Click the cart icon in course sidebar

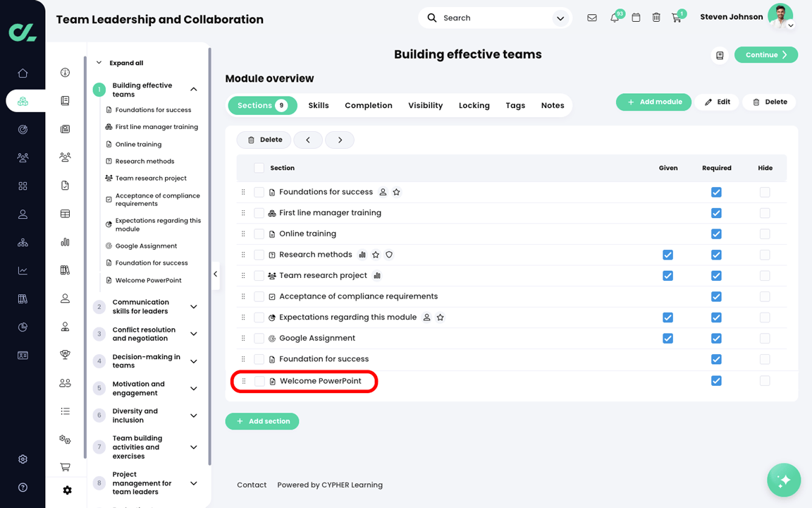click(x=66, y=467)
